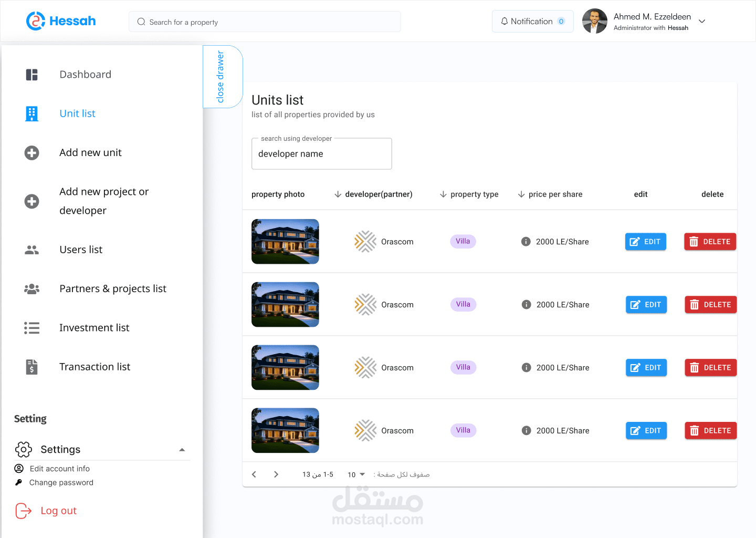Image resolution: width=756 pixels, height=538 pixels.
Task: Click DELETE button in first row
Action: [x=710, y=242]
